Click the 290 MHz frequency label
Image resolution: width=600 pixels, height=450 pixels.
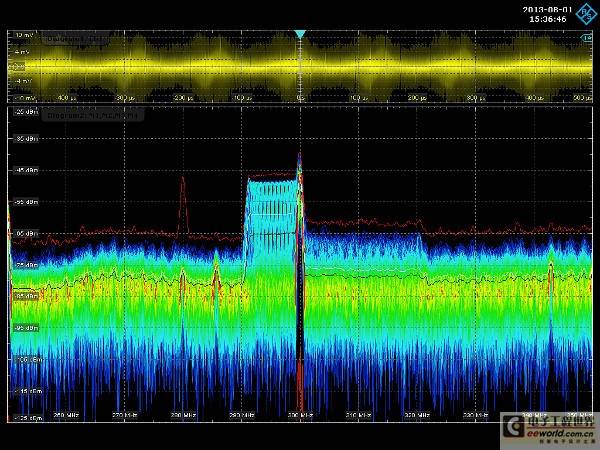(x=242, y=415)
